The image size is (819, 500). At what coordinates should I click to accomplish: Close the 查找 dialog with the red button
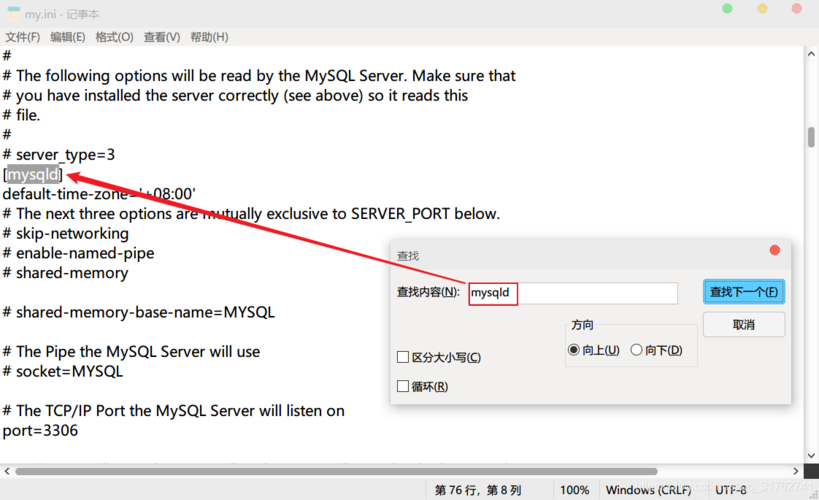775,250
